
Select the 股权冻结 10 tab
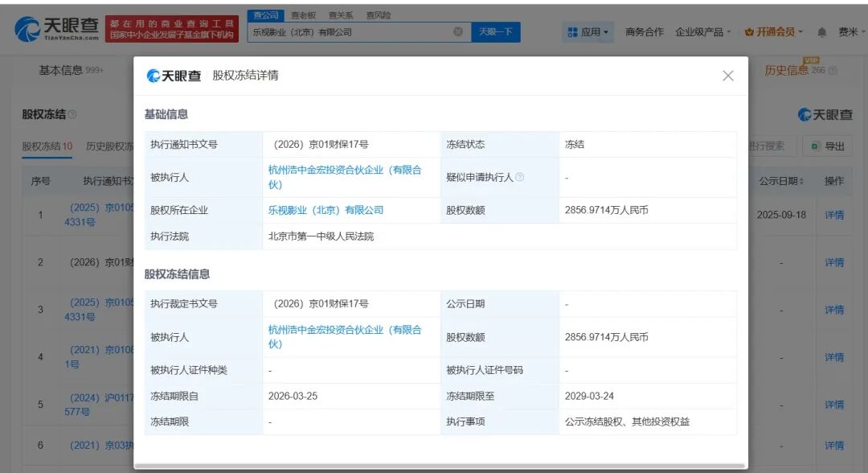point(47,146)
